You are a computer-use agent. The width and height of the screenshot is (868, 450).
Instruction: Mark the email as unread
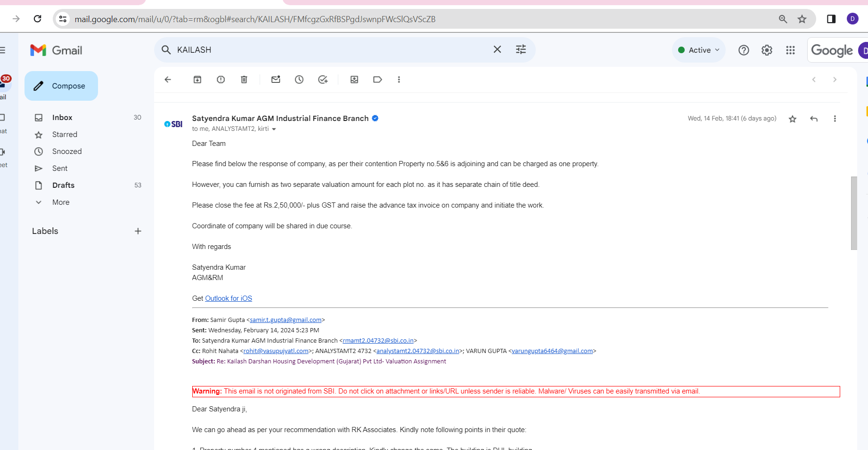(x=276, y=80)
